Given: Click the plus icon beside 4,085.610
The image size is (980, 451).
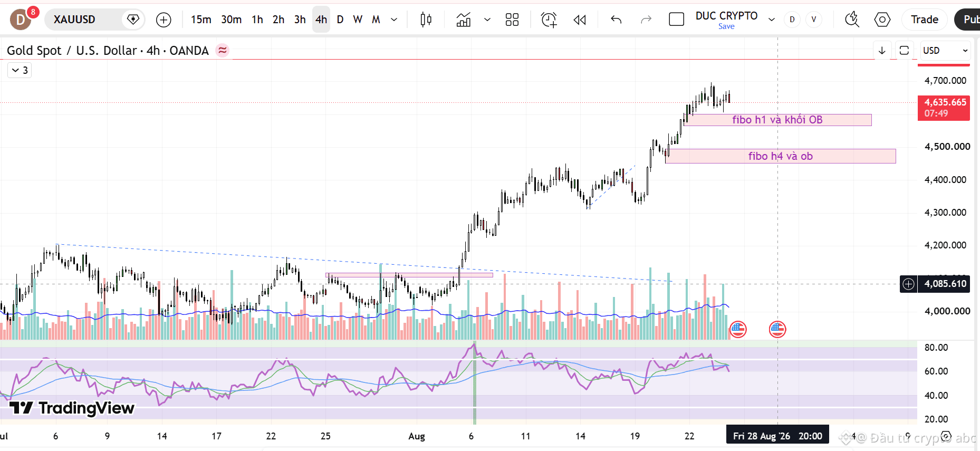Looking at the screenshot, I should (x=908, y=284).
